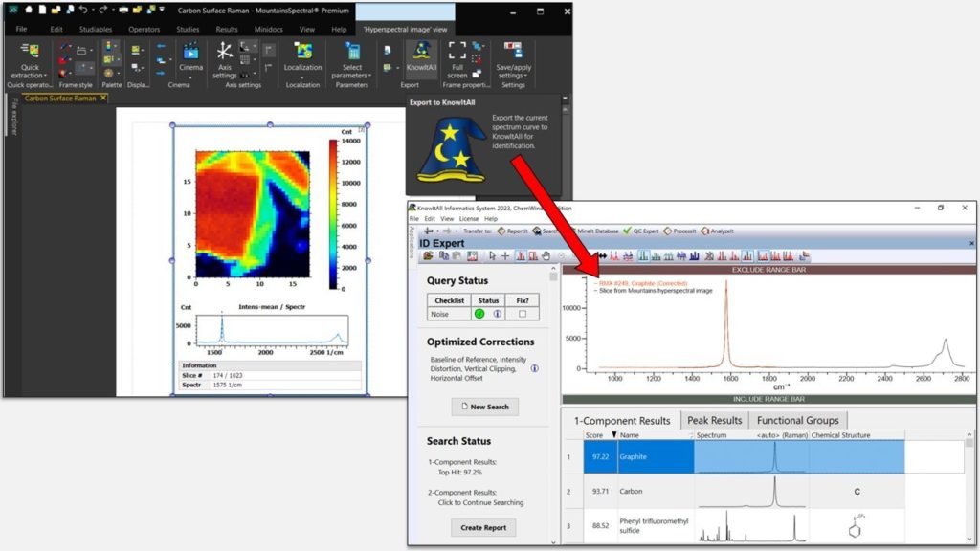Open the Score column sort dropdown arrow
Screen dimensions: 980x551
(x=612, y=436)
